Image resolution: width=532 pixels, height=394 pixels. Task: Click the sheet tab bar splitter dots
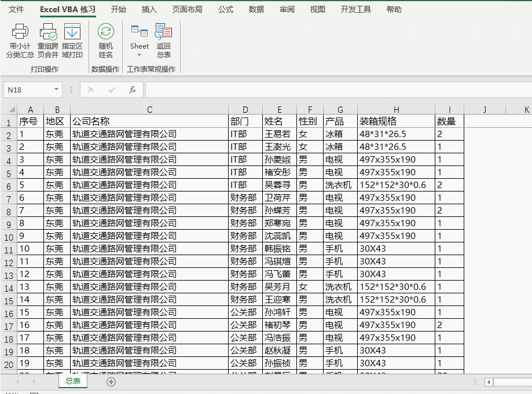click(475, 382)
